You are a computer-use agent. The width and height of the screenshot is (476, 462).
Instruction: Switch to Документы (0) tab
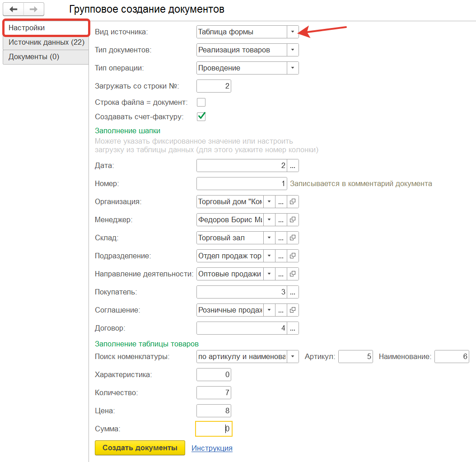click(x=46, y=57)
